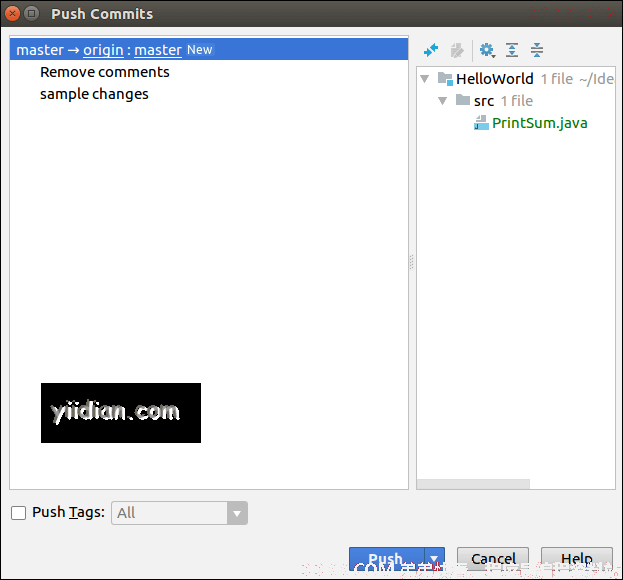Click the Edit Source toolbar icon
623x580 pixels.
point(457,50)
